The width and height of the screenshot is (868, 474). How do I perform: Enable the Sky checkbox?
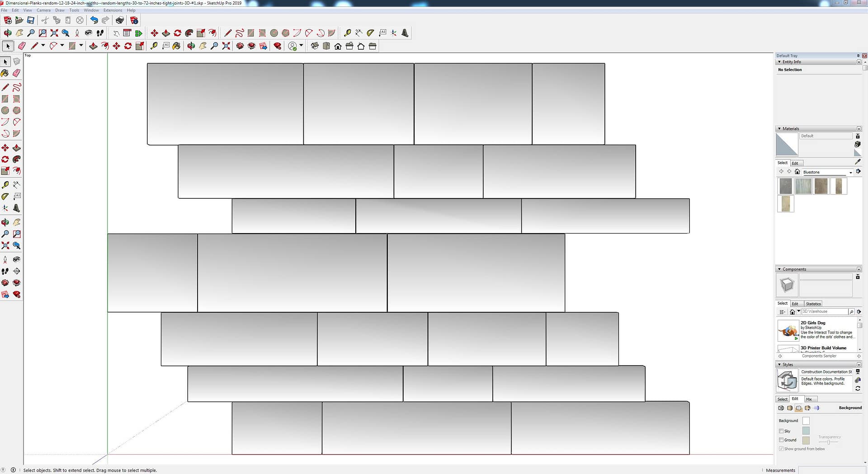pyautogui.click(x=781, y=431)
